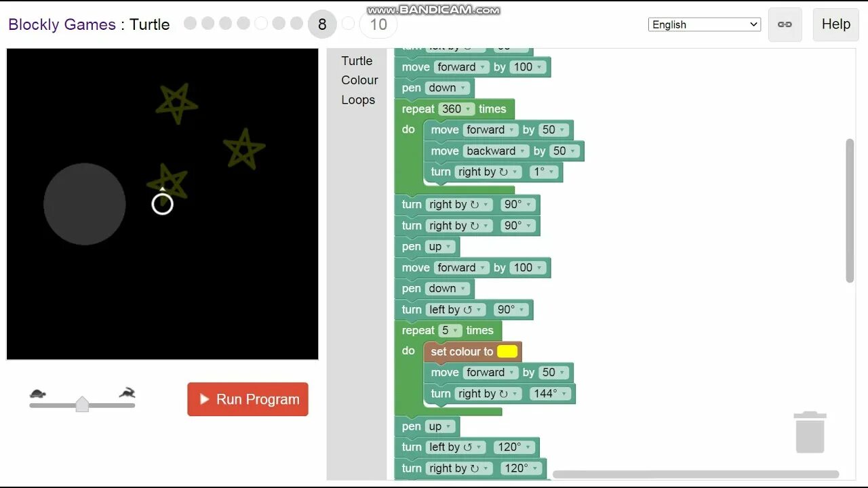Screen dimensions: 868x488
Task: Open the left 90° turn direction dropdown
Action: coord(455,310)
